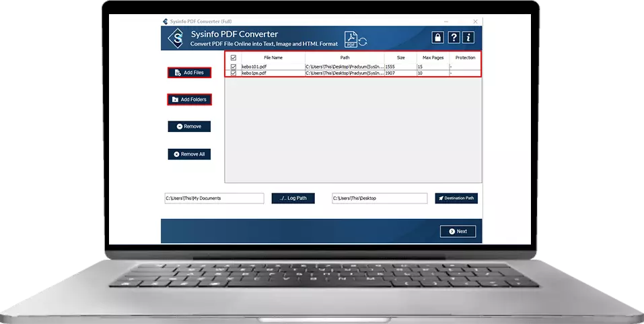Close the Sysinfo PDF Converter window
This screenshot has width=644, height=324.
click(x=475, y=22)
